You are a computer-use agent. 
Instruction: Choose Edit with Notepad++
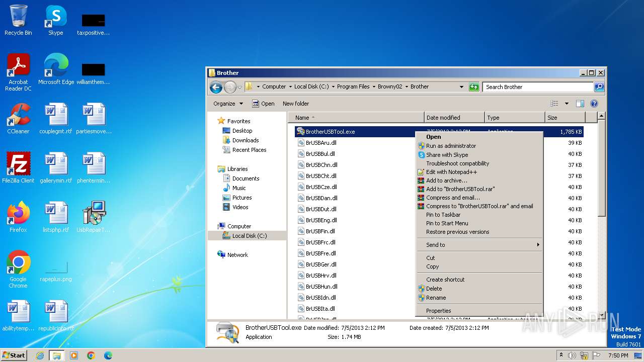click(479, 172)
